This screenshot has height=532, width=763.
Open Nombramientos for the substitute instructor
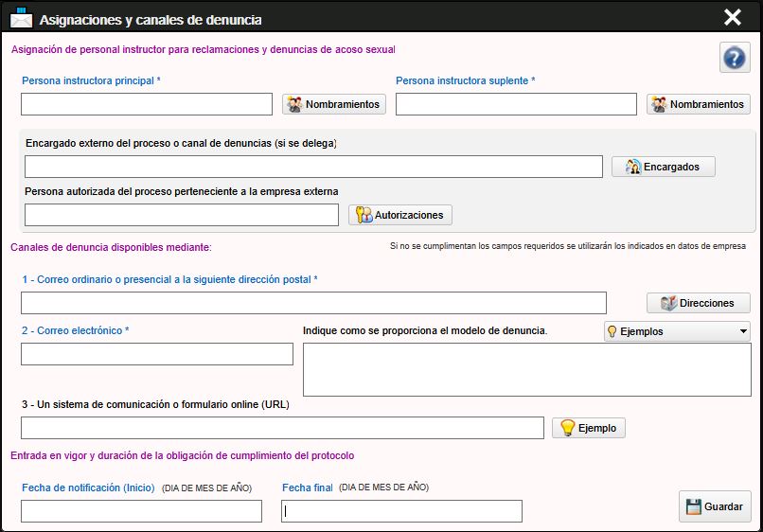(x=699, y=104)
